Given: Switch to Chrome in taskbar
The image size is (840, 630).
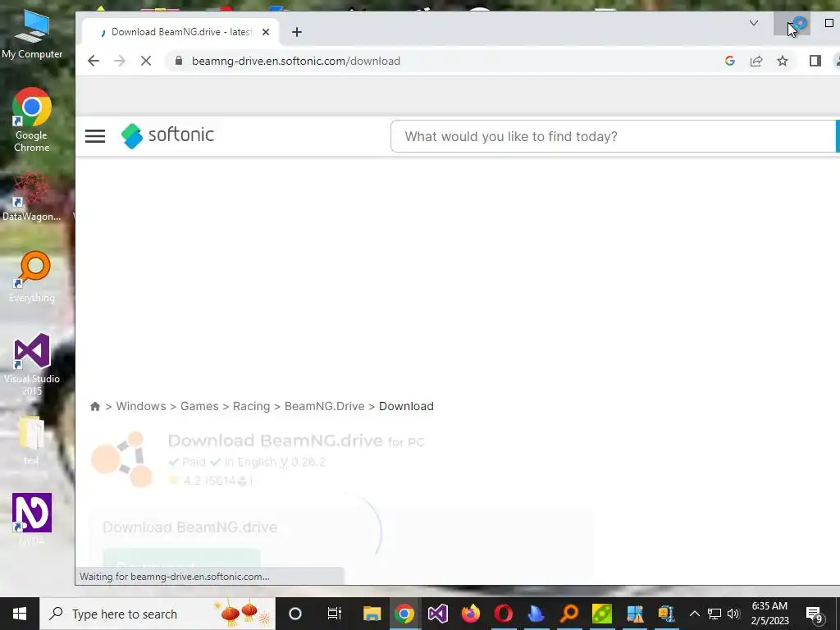Looking at the screenshot, I should (404, 614).
